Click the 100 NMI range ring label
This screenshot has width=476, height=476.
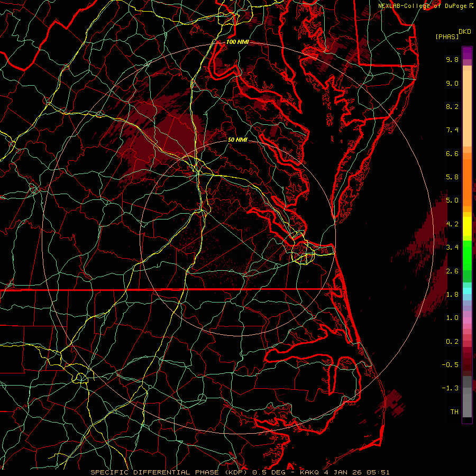(237, 42)
